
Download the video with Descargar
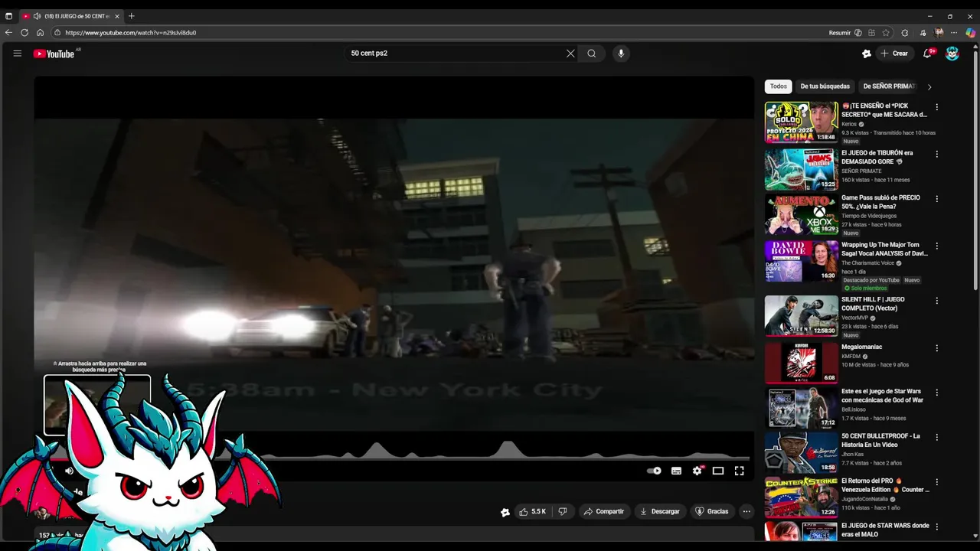(x=660, y=511)
